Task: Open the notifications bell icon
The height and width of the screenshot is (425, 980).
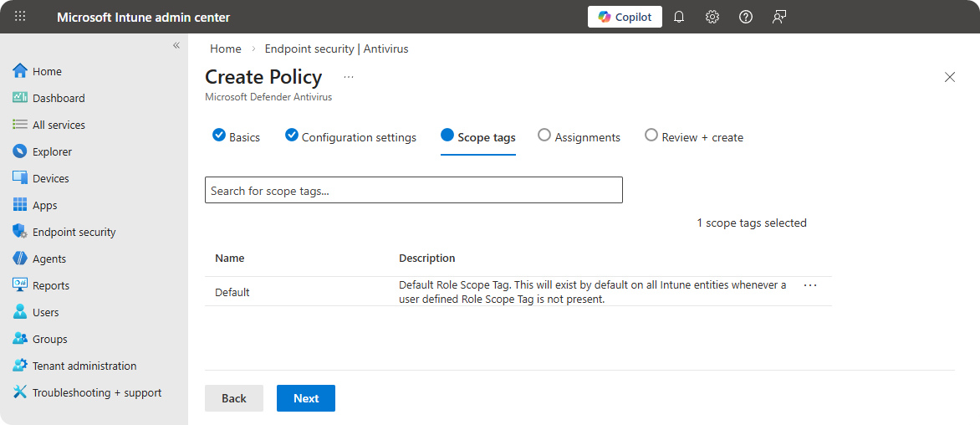Action: (679, 17)
